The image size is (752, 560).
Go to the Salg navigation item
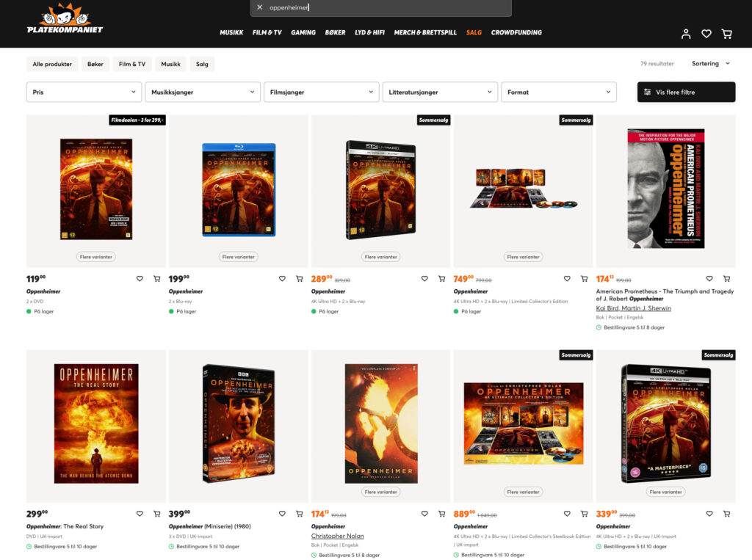click(x=474, y=32)
